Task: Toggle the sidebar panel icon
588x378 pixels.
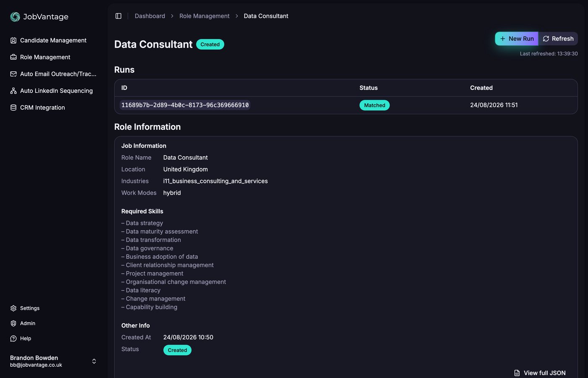Action: click(118, 16)
